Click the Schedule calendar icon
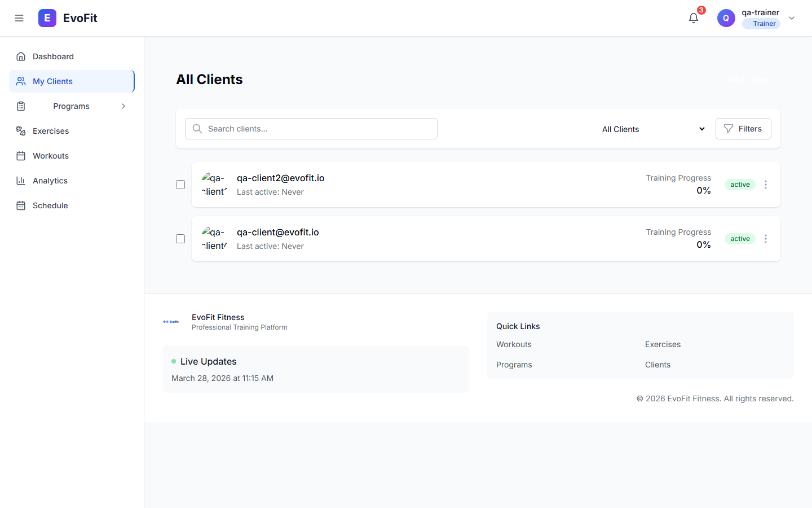Viewport: 812px width, 508px height. [x=20, y=205]
